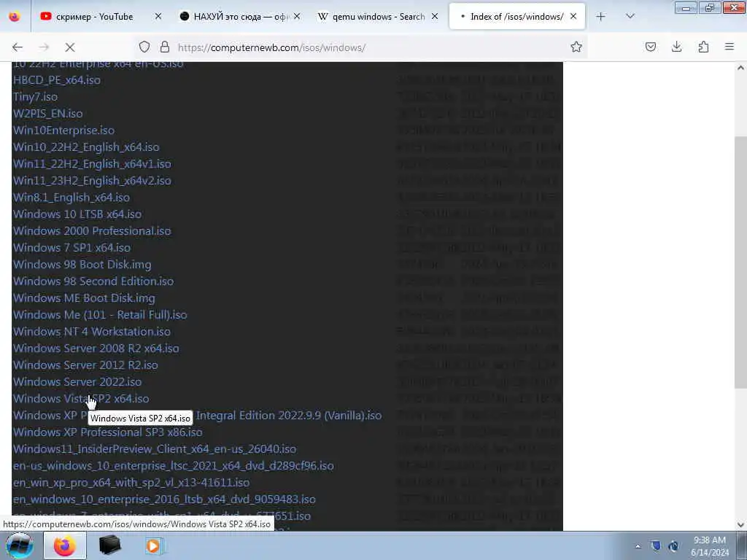The height and width of the screenshot is (560, 747).
Task: Open a new tab with plus button
Action: 601,17
